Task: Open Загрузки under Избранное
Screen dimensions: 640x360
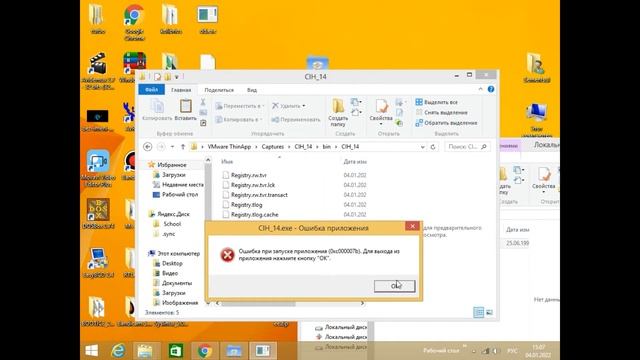Action: (x=173, y=175)
